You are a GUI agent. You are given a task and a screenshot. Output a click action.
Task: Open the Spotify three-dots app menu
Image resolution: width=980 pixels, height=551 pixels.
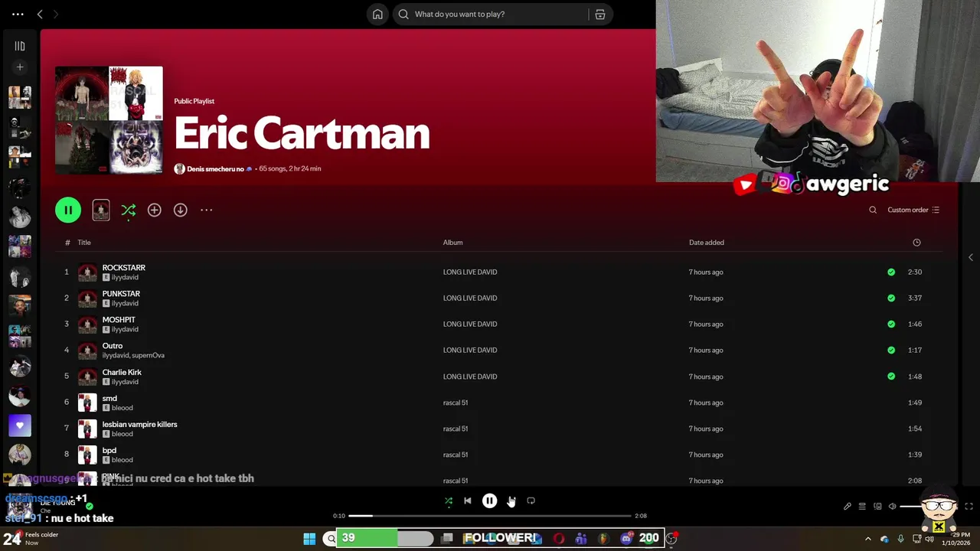18,14
